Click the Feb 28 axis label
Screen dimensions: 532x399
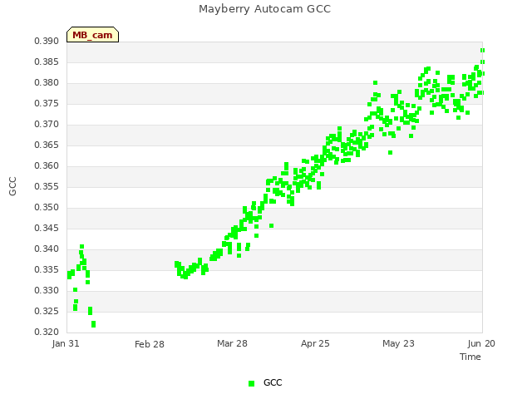150,344
